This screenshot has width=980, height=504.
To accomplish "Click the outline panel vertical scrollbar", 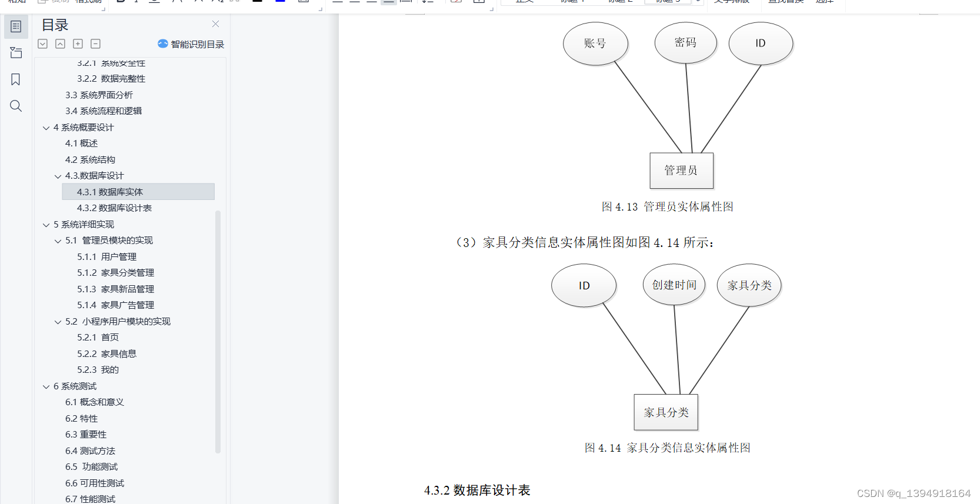I will point(218,332).
